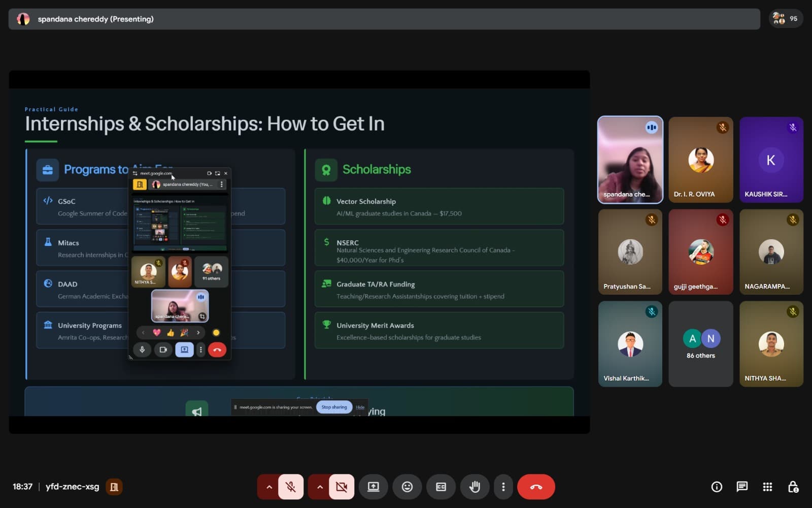Open the in-call chat panel
The height and width of the screenshot is (508, 812).
(x=742, y=487)
